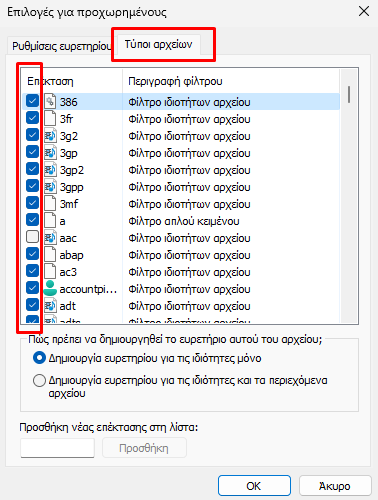Select ιδιότητες και τα περιεχόμενα αρχείου option
This screenshot has width=378, height=500.
pyautogui.click(x=39, y=380)
